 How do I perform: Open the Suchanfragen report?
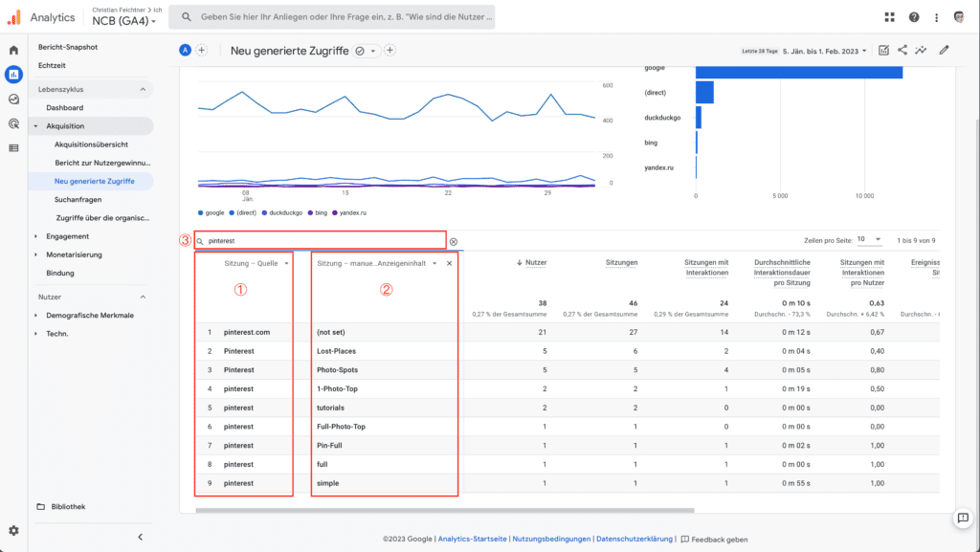click(78, 200)
